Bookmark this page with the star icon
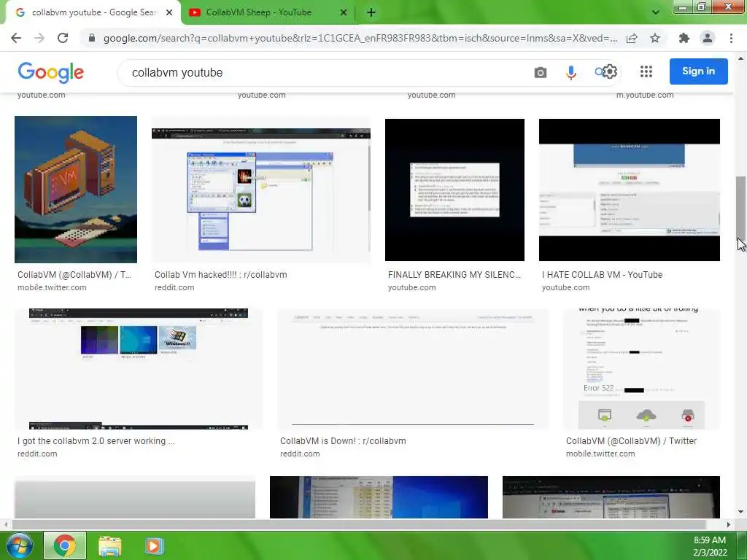The height and width of the screenshot is (560, 747). point(655,38)
